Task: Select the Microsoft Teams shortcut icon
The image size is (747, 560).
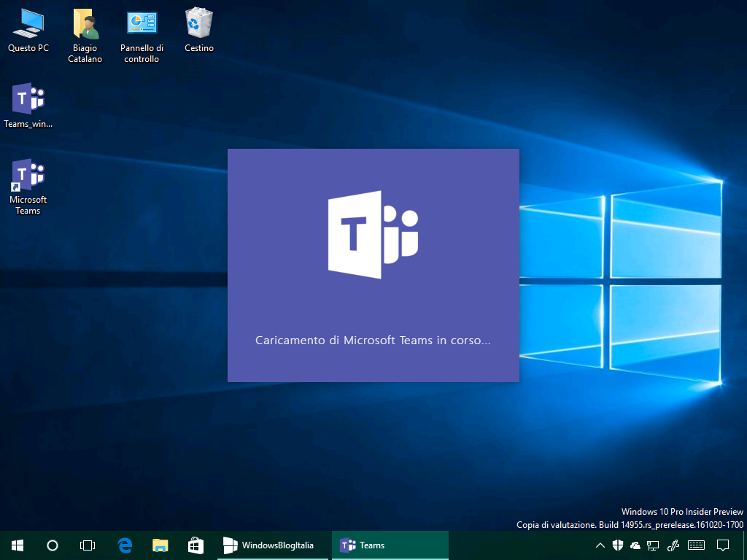Action: [28, 187]
